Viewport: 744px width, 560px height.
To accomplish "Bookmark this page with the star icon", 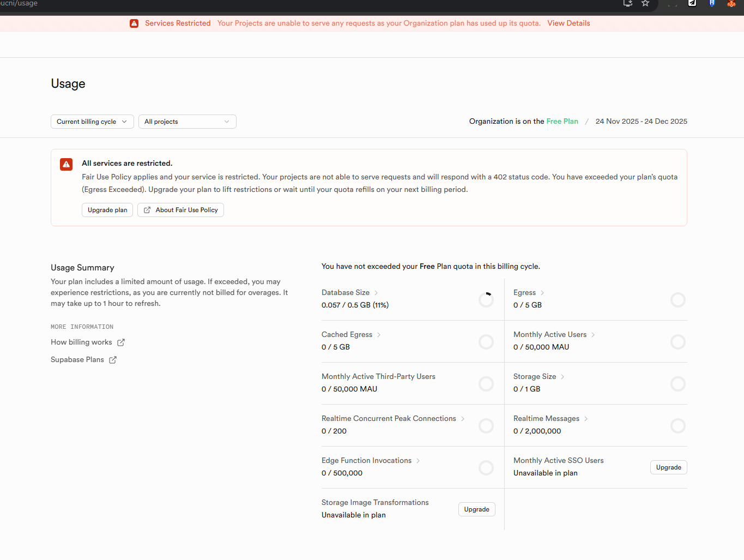I will pos(645,3).
